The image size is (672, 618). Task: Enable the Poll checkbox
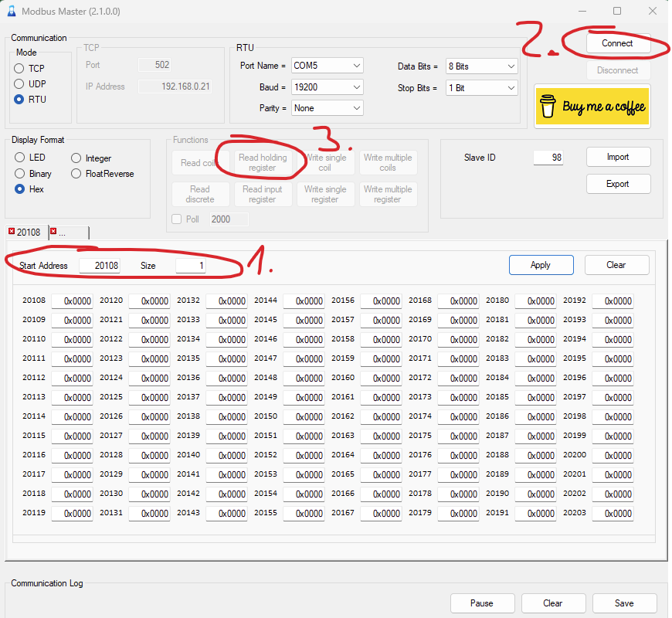pos(177,219)
